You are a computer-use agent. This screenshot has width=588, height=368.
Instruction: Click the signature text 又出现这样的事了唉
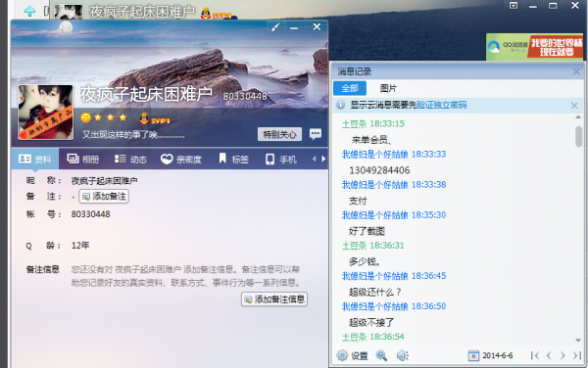point(133,135)
